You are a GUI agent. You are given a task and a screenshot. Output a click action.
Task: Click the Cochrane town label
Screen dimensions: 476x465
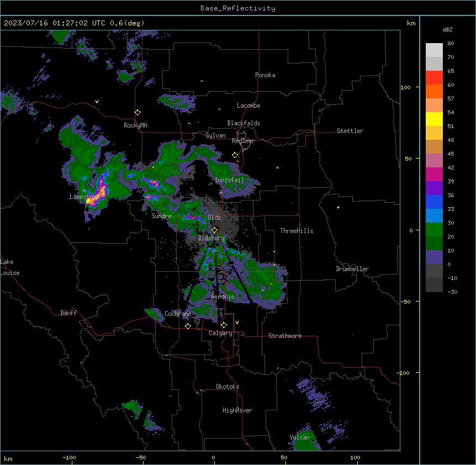tap(178, 314)
